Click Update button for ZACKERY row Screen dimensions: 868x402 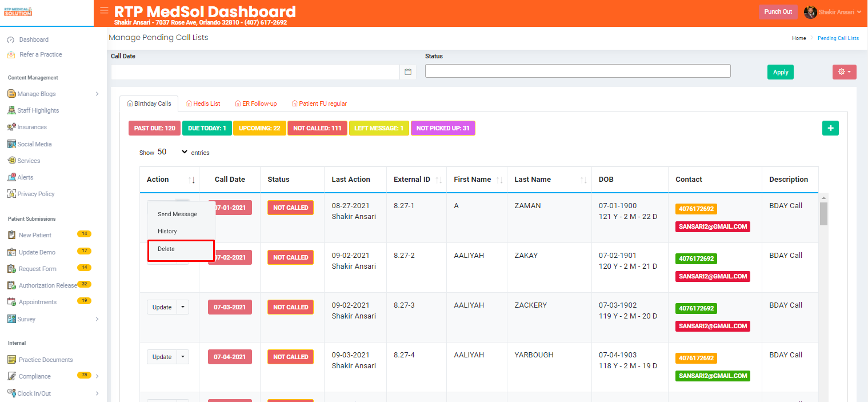(162, 307)
